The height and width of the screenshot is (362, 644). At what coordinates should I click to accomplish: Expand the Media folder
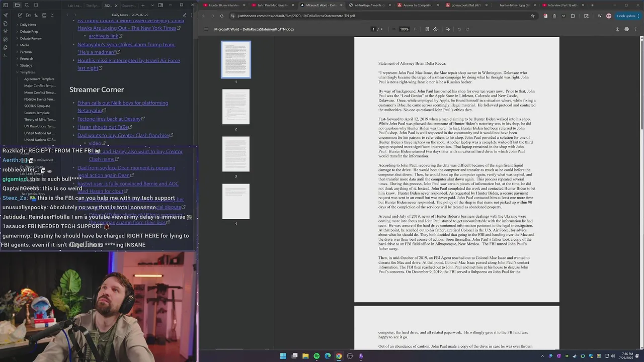pyautogui.click(x=25, y=45)
